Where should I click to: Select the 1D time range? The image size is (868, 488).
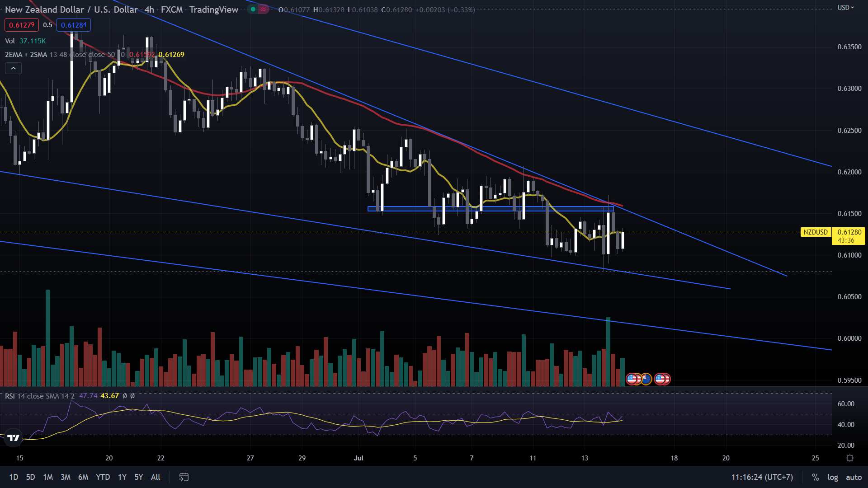pos(14,477)
